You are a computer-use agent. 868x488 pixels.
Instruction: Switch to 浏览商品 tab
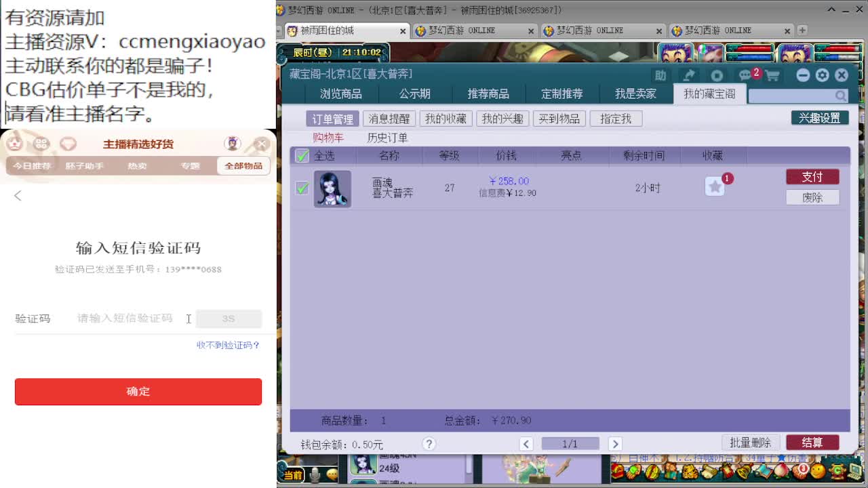(x=341, y=94)
